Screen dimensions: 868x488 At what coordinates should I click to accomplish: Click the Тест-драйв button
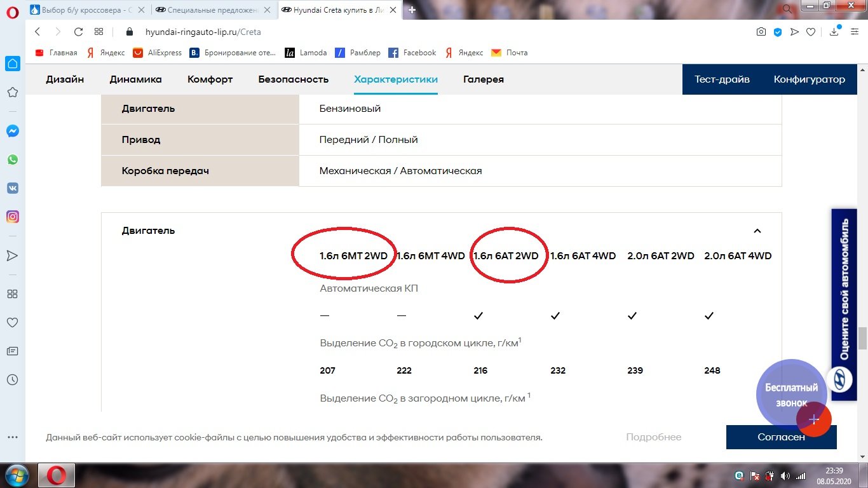point(722,79)
